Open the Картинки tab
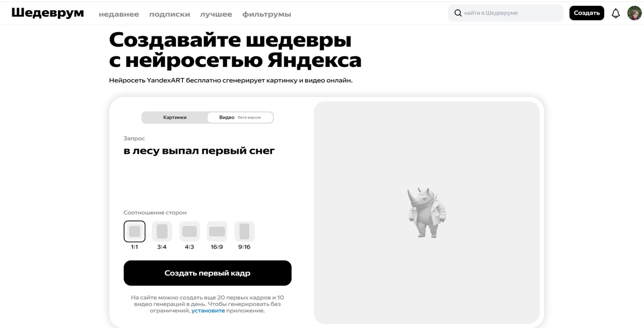Image resolution: width=644 pixels, height=328 pixels. pyautogui.click(x=174, y=117)
